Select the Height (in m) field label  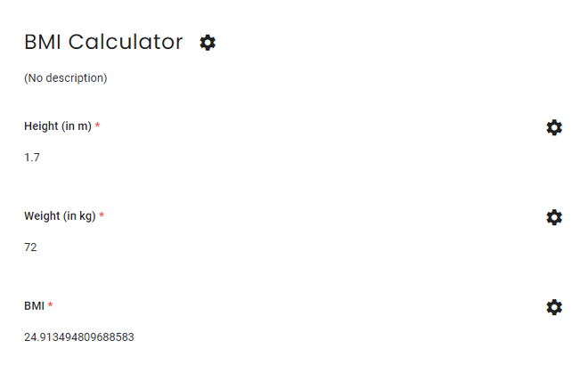(x=57, y=126)
